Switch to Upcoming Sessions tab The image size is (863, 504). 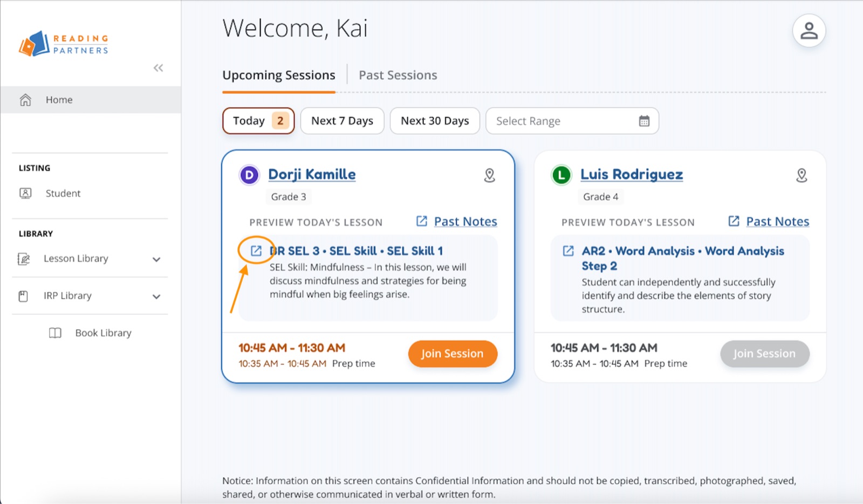pyautogui.click(x=279, y=75)
